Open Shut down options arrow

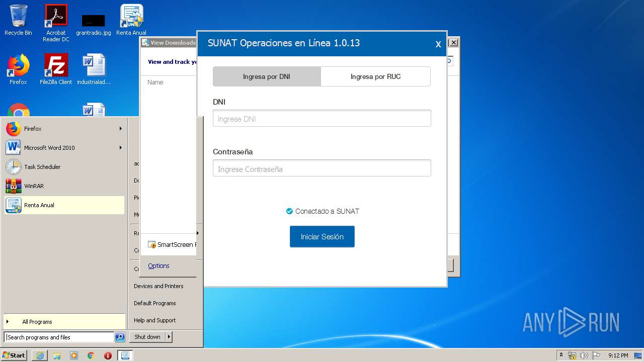tap(169, 337)
